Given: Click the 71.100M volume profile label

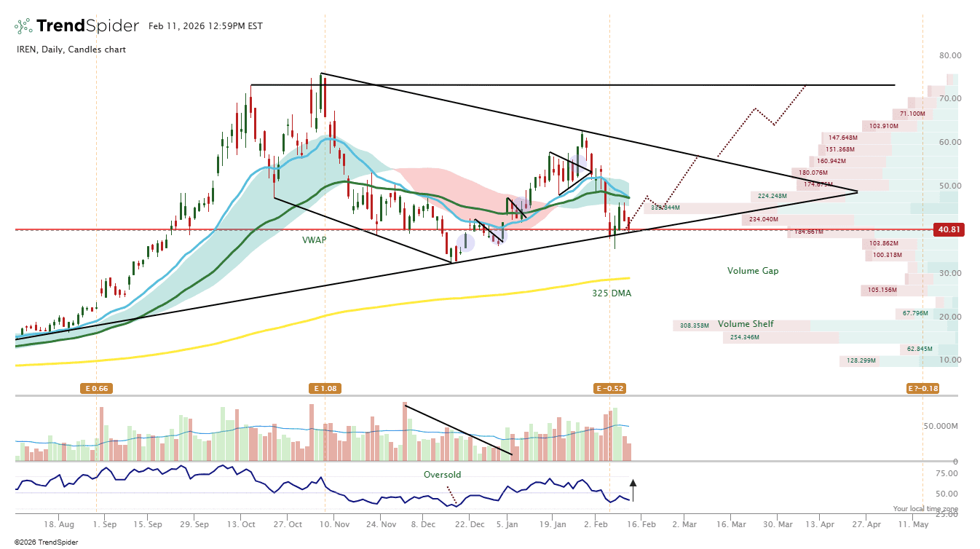Looking at the screenshot, I should (912, 114).
